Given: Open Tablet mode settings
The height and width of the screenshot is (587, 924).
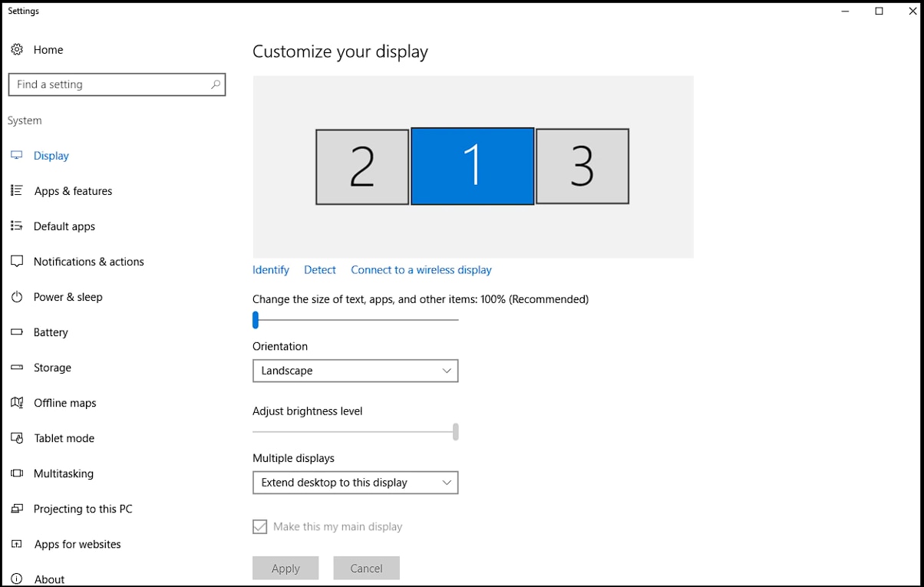Looking at the screenshot, I should click(x=64, y=437).
